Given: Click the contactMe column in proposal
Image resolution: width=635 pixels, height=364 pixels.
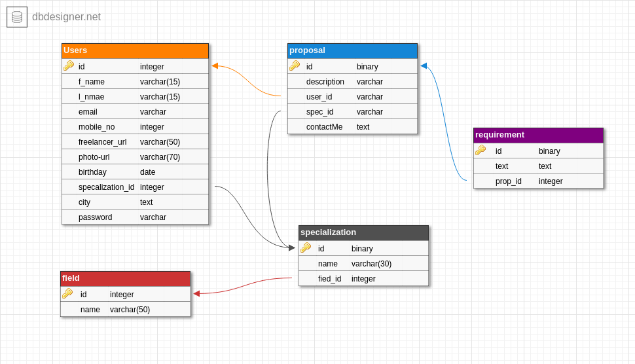Looking at the screenshot, I should tap(352, 127).
